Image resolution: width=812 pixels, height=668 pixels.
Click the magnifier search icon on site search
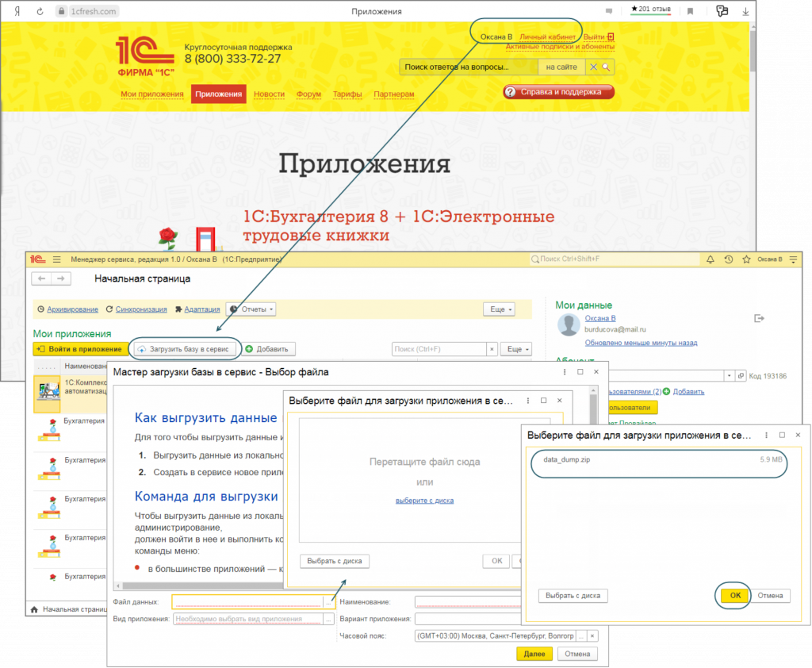coord(606,67)
